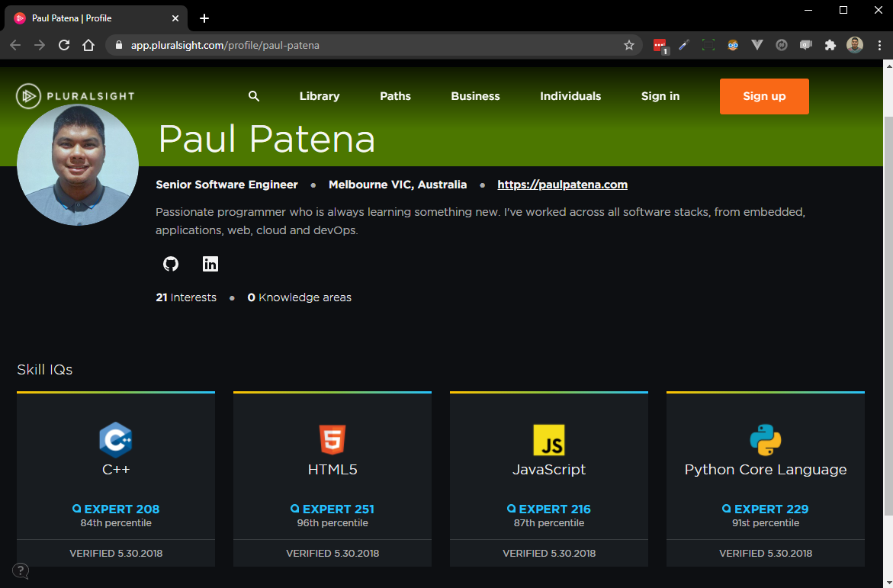Click the HTML5 skill icon
Image resolution: width=893 pixels, height=588 pixels.
[332, 440]
